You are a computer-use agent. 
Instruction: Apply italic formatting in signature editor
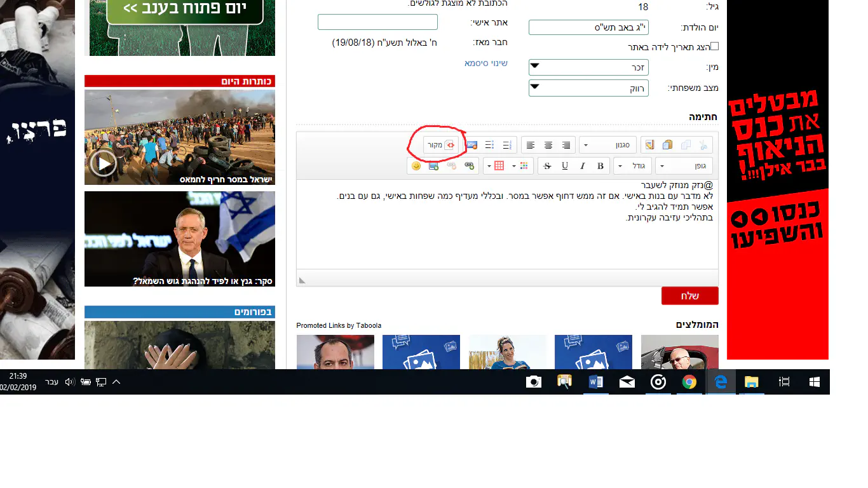coord(583,166)
